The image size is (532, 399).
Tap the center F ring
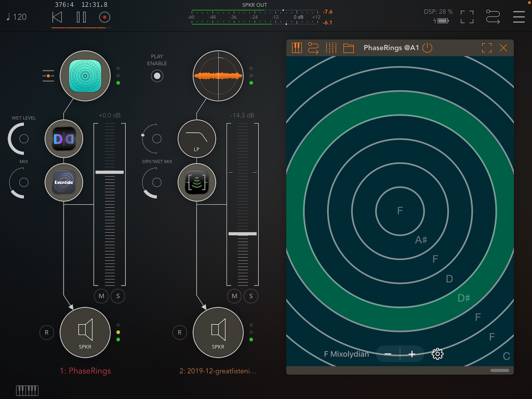400,211
